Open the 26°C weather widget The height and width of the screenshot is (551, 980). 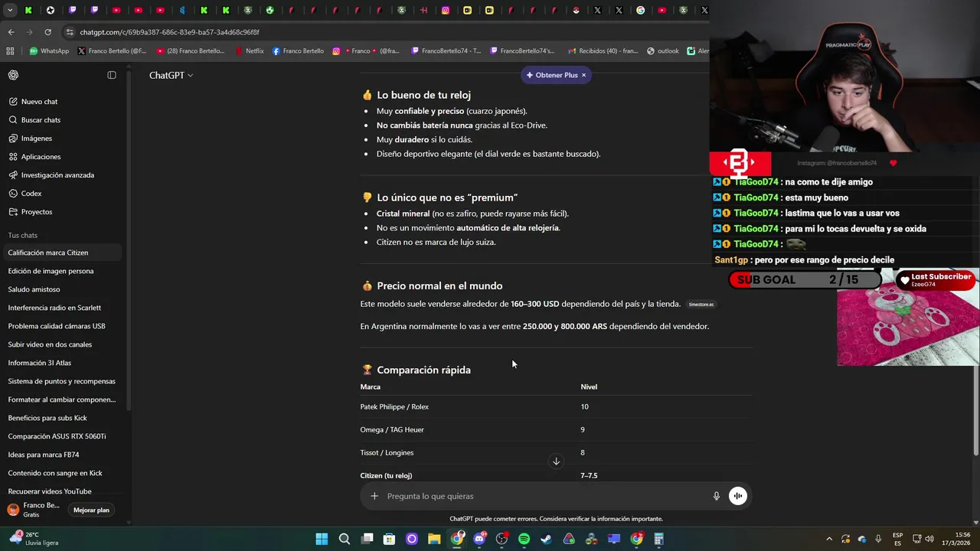pyautogui.click(x=34, y=539)
